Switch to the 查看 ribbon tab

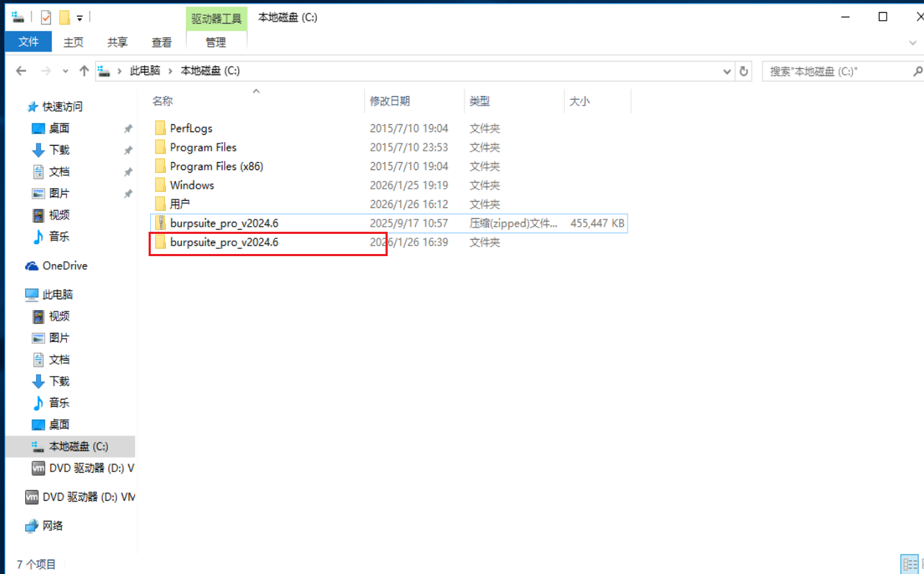(x=162, y=42)
